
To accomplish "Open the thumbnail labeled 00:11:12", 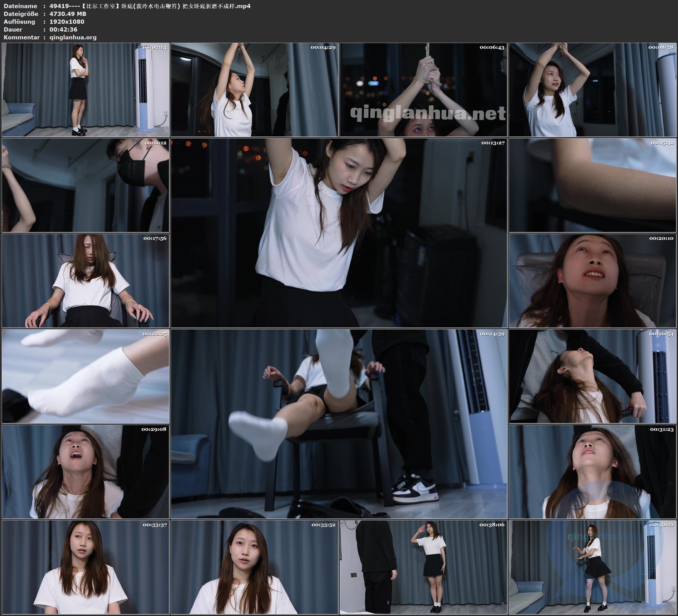I will tap(85, 185).
